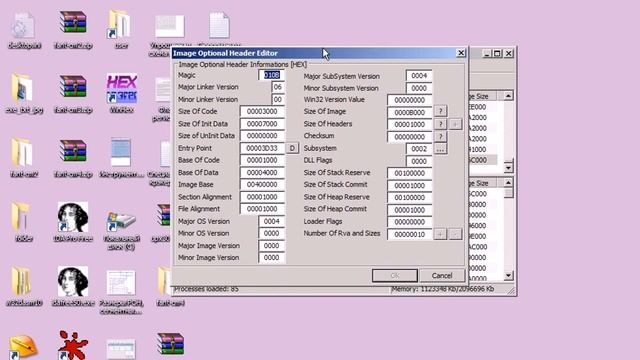Click the Minor OS Version field
Screen dimensions: 640x360
point(271,233)
